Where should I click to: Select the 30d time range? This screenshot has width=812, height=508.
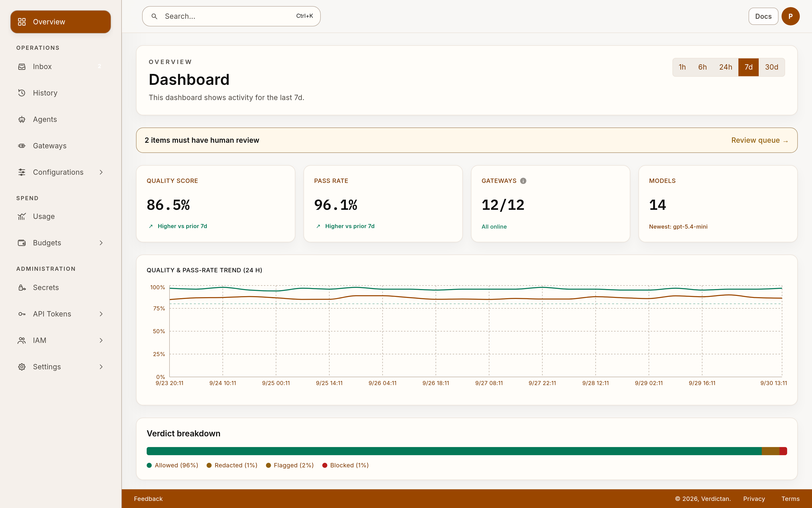click(771, 67)
